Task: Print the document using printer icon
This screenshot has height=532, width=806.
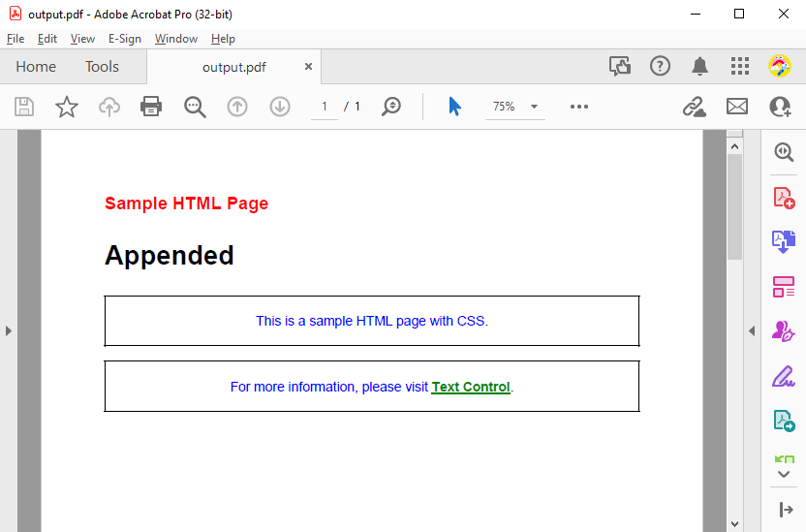Action: click(151, 107)
